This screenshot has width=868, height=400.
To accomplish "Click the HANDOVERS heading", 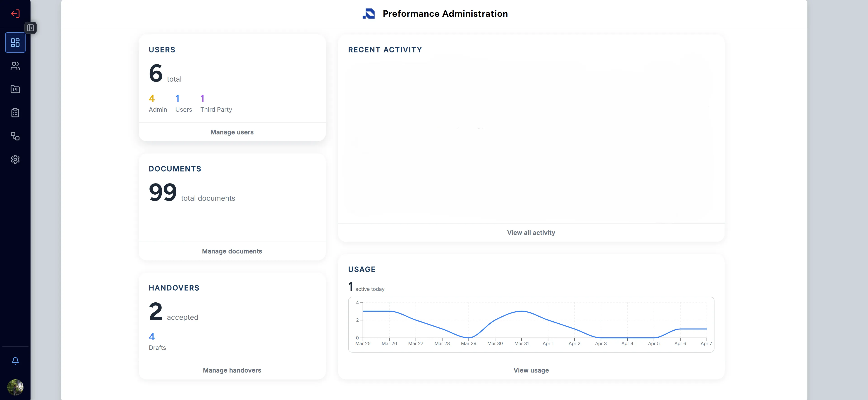I will pos(174,288).
